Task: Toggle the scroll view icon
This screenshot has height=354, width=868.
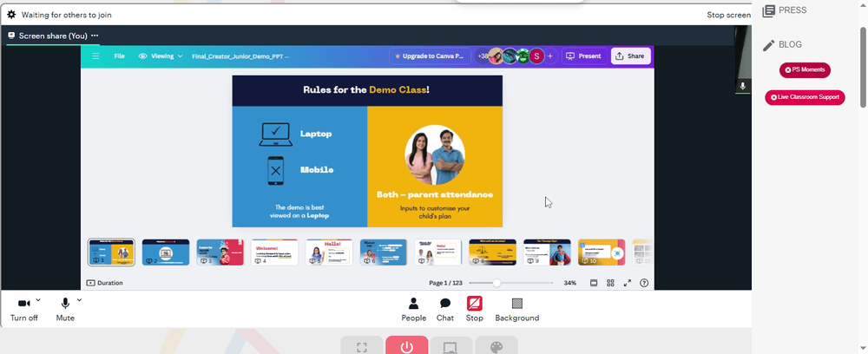Action: point(594,283)
